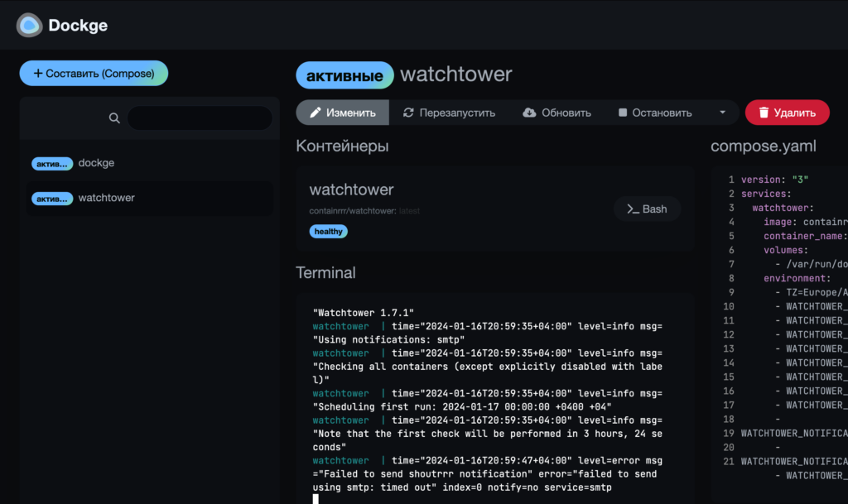
Task: Click the 'Scheduling first run' terminal line
Action: click(462, 407)
